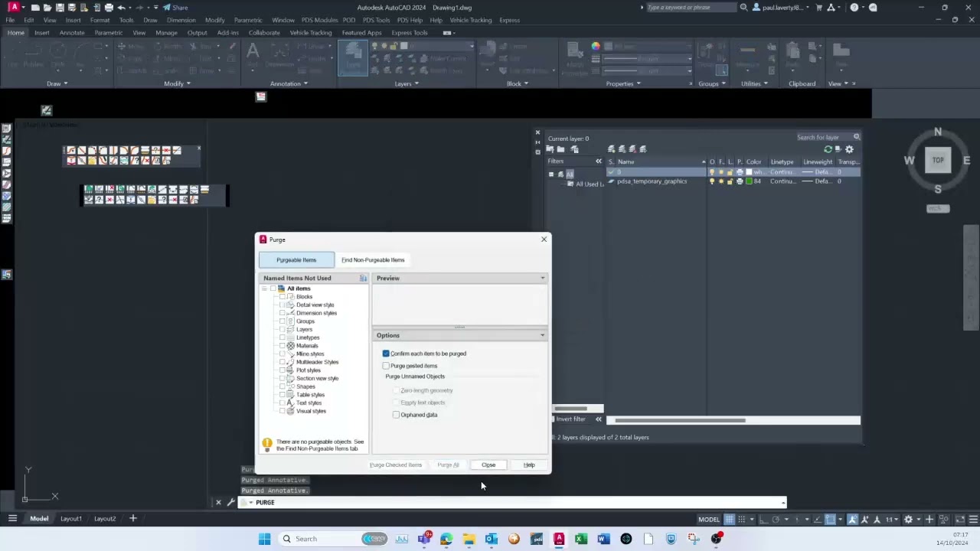The width and height of the screenshot is (980, 551).
Task: Toggle freeze sun icon for pdsa_temporary_graphics
Action: pos(721,181)
